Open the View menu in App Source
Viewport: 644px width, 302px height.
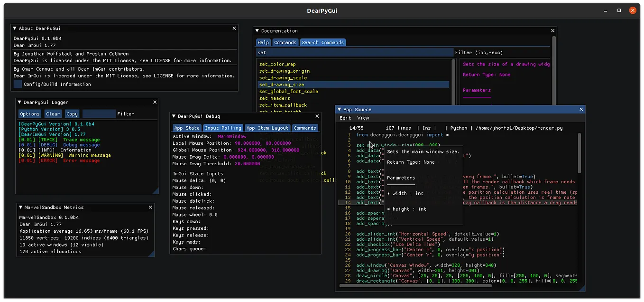[x=363, y=118]
